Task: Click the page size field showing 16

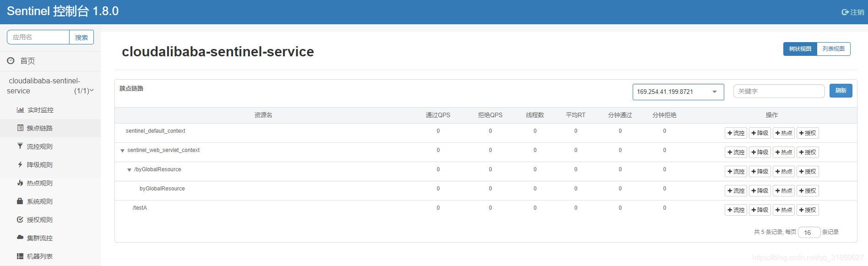Action: [809, 233]
